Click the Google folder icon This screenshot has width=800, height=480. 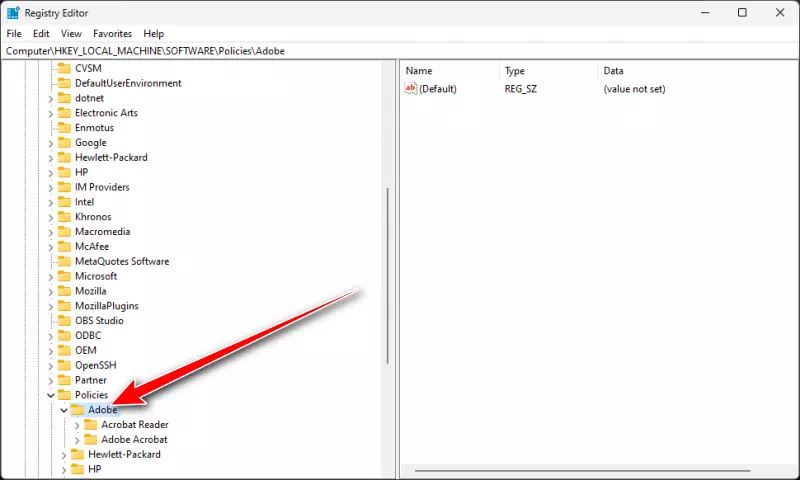64,142
